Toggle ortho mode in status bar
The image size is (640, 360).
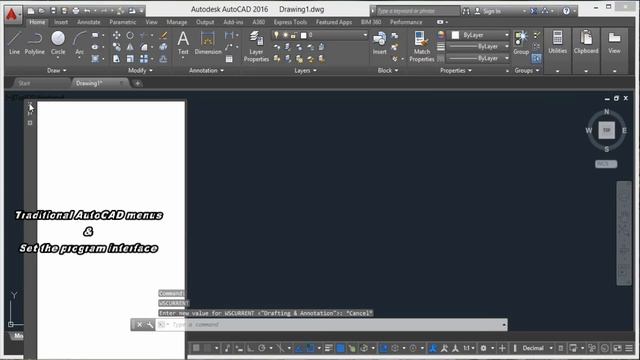250,348
